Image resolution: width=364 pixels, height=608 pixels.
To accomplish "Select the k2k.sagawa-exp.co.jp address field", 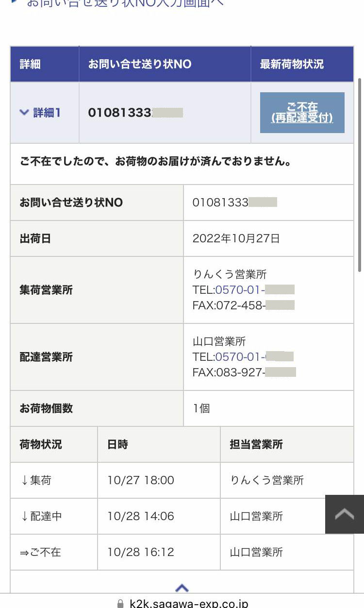I will pyautogui.click(x=189, y=604).
